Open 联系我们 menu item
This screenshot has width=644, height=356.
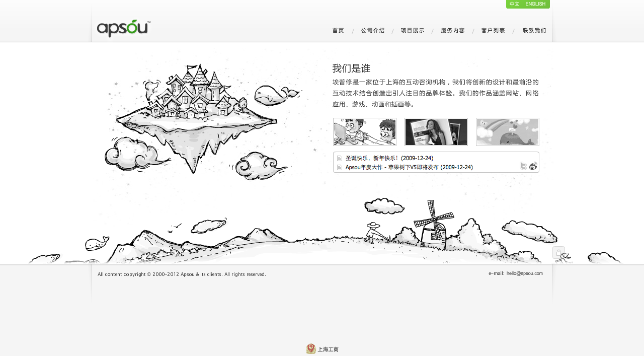pos(534,31)
